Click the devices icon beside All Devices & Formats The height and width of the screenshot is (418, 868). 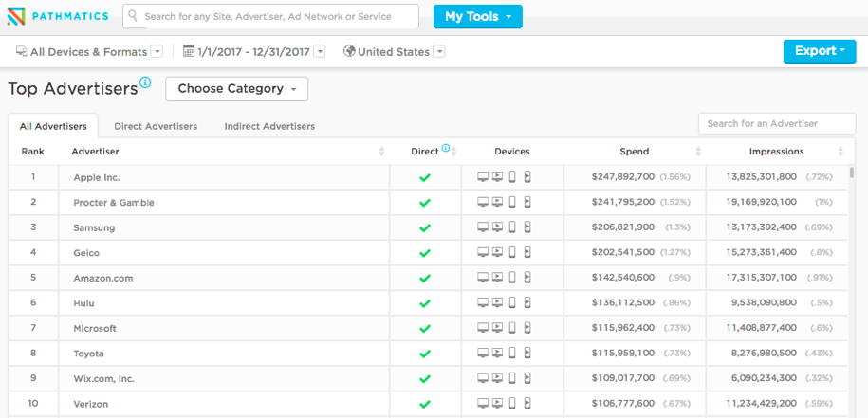click(22, 51)
